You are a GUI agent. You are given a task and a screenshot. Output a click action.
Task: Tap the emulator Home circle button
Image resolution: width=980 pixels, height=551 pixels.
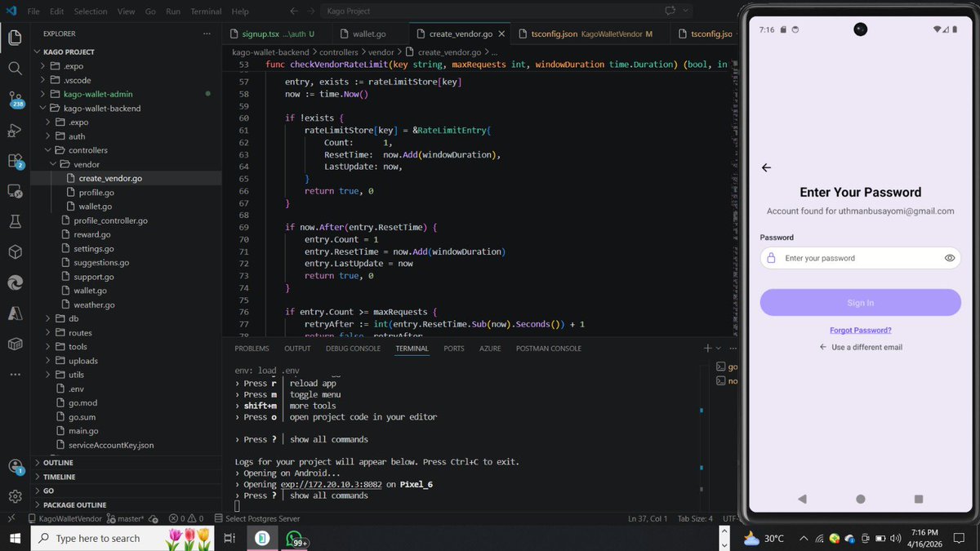[860, 498]
